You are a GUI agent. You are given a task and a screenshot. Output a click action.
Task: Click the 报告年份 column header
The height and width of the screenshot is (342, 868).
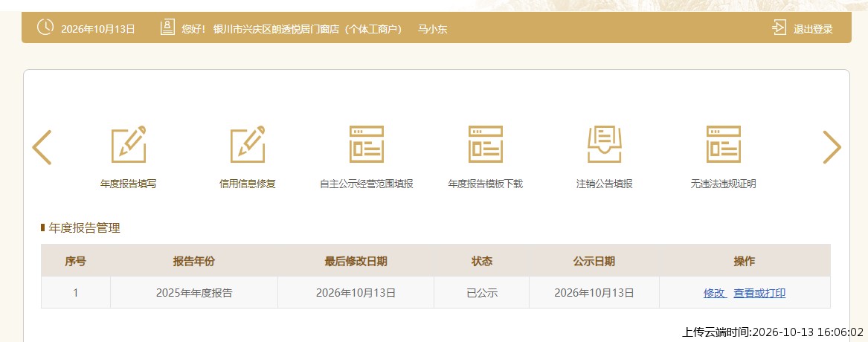[193, 261]
